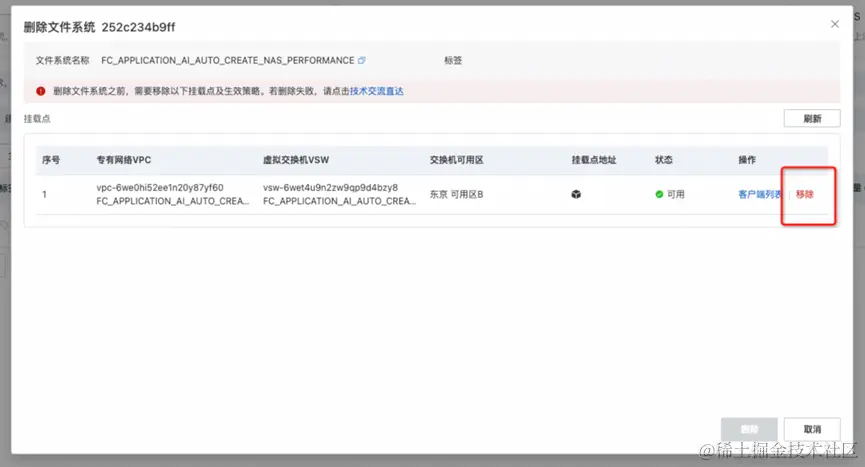Screen dimensions: 865x467
Task: Click the greyed-out 删除 button
Action: 749,429
